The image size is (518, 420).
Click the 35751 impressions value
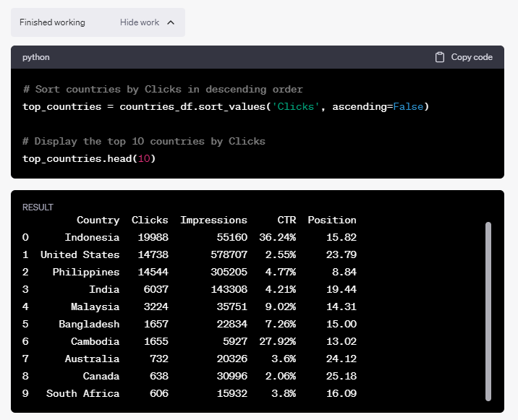(232, 307)
